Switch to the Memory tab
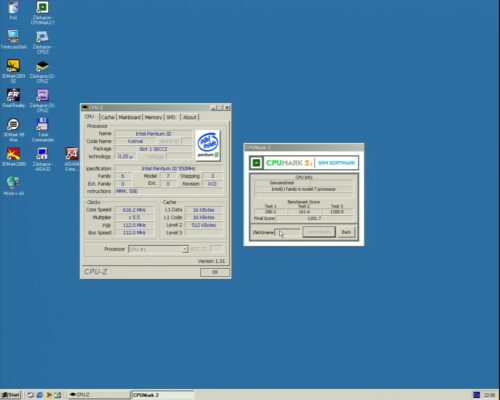Screen dimensions: 500x400 point(153,117)
